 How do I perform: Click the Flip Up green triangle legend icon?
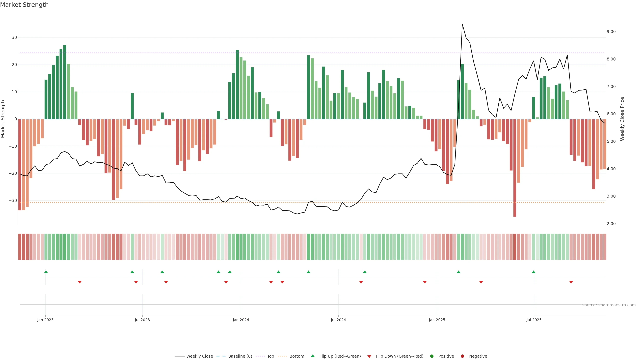312,356
